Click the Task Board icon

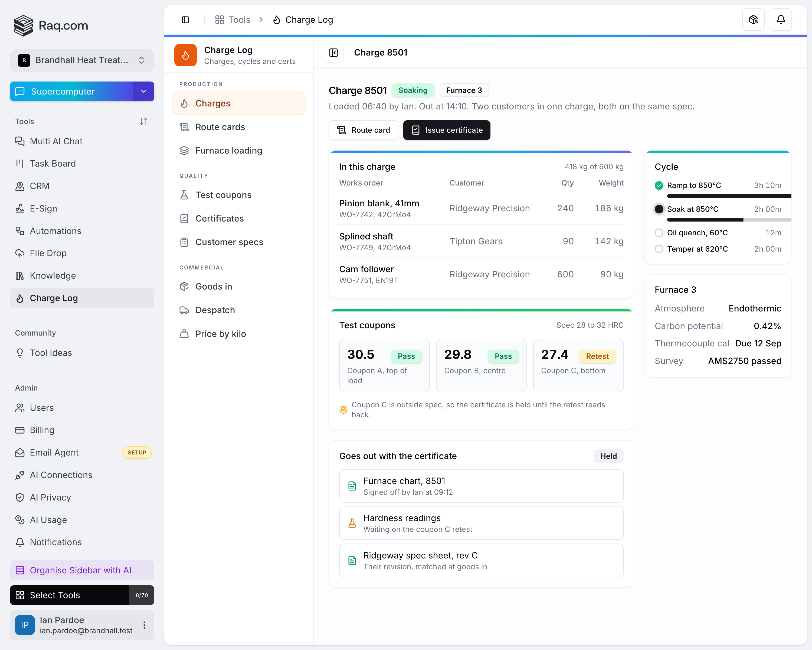[20, 164]
